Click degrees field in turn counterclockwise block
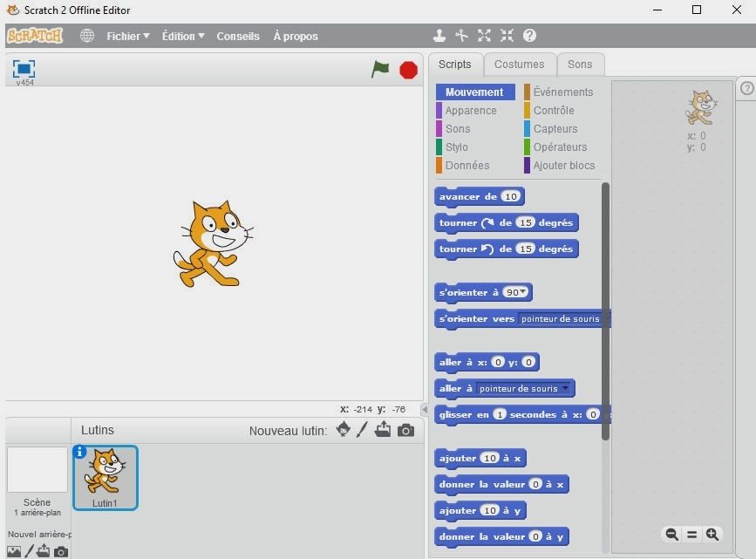The height and width of the screenshot is (559, 756). tap(526, 249)
